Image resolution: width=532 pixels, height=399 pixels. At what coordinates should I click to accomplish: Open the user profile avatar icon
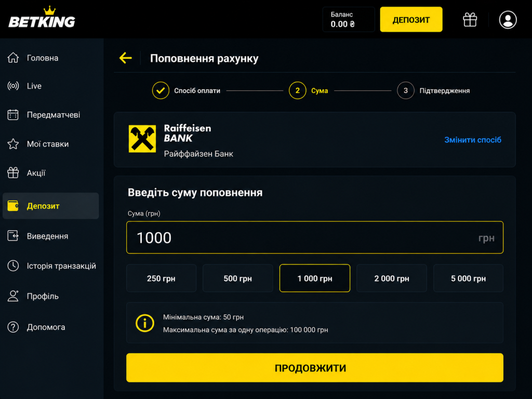tap(508, 20)
